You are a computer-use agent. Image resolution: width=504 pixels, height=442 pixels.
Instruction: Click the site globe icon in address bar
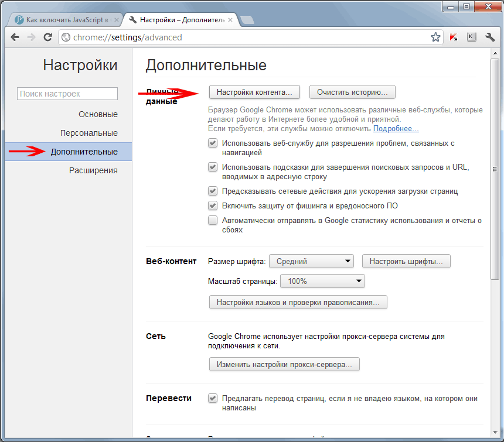pyautogui.click(x=66, y=37)
